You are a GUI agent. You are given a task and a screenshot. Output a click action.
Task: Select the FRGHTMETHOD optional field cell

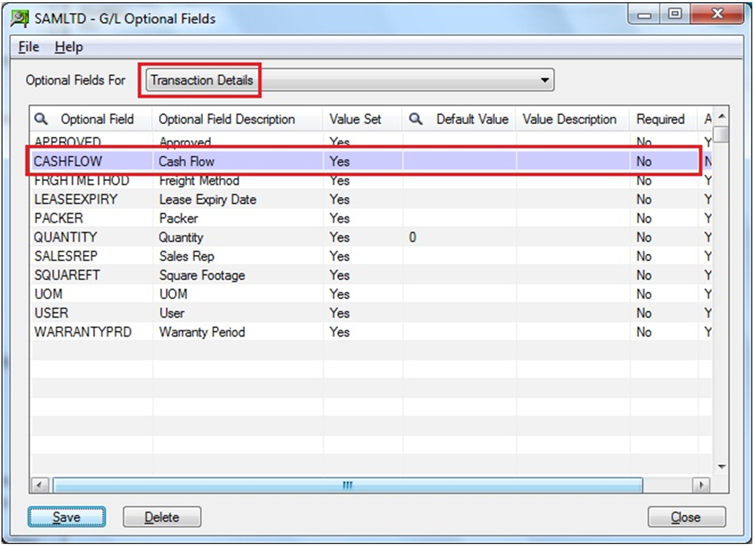[91, 181]
